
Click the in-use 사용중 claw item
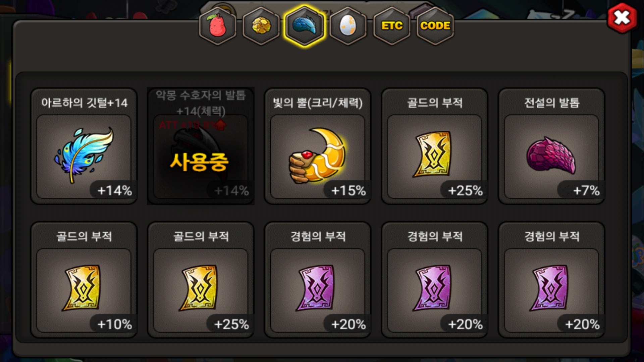[x=201, y=146]
